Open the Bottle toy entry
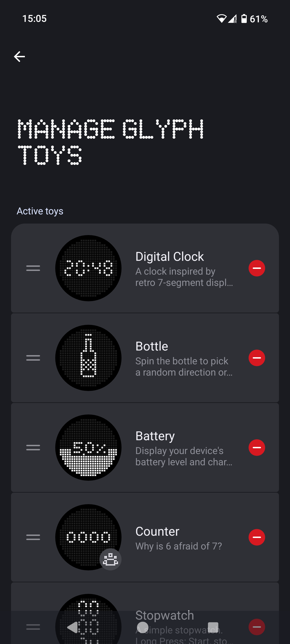The image size is (290, 644). [152, 347]
